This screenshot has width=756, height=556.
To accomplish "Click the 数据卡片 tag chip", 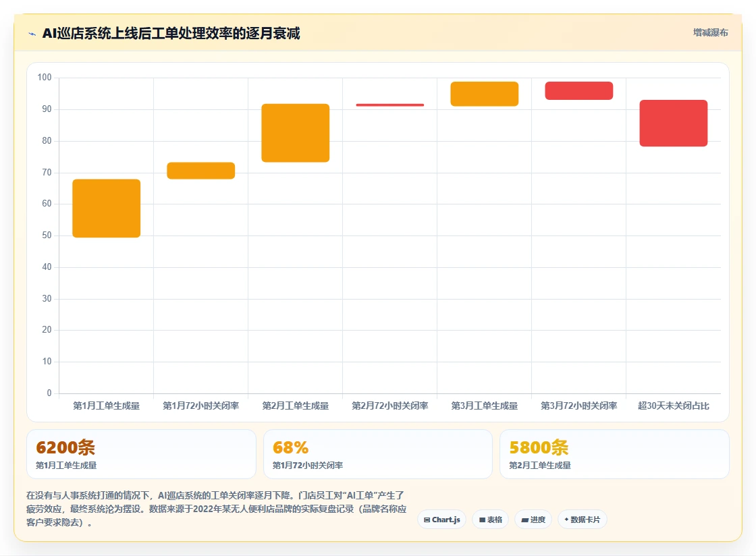I will coord(582,520).
